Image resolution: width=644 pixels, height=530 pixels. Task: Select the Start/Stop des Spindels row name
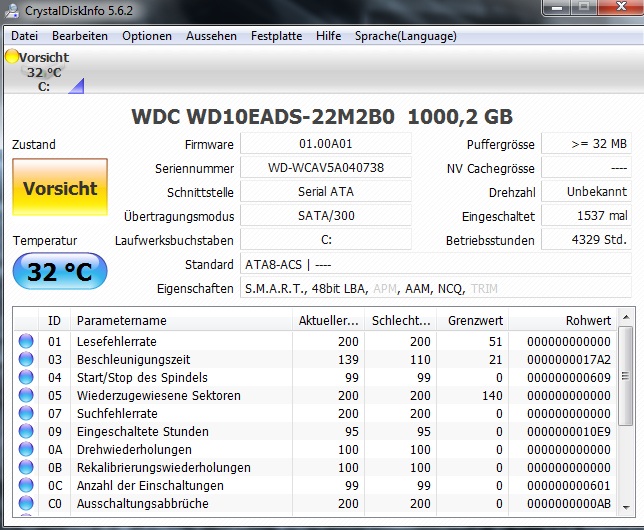pos(142,377)
